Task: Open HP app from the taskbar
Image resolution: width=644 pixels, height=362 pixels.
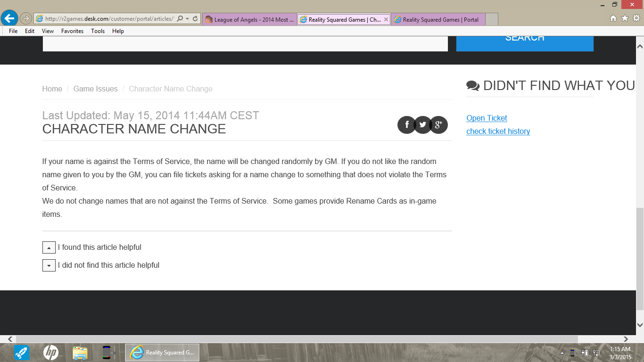Action: coord(50,352)
